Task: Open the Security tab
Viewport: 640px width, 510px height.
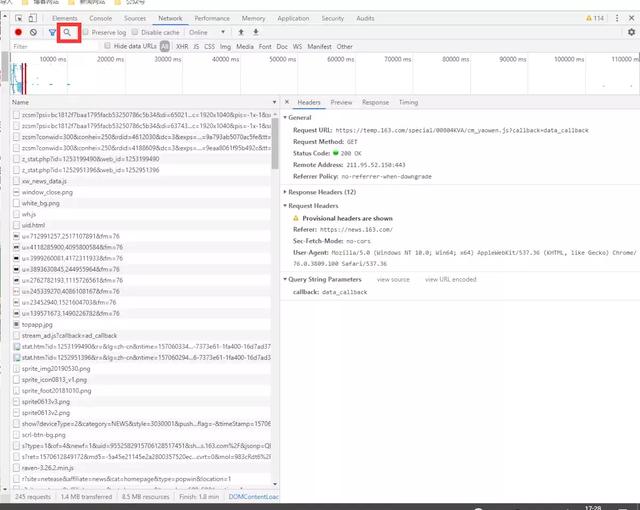Action: (333, 18)
